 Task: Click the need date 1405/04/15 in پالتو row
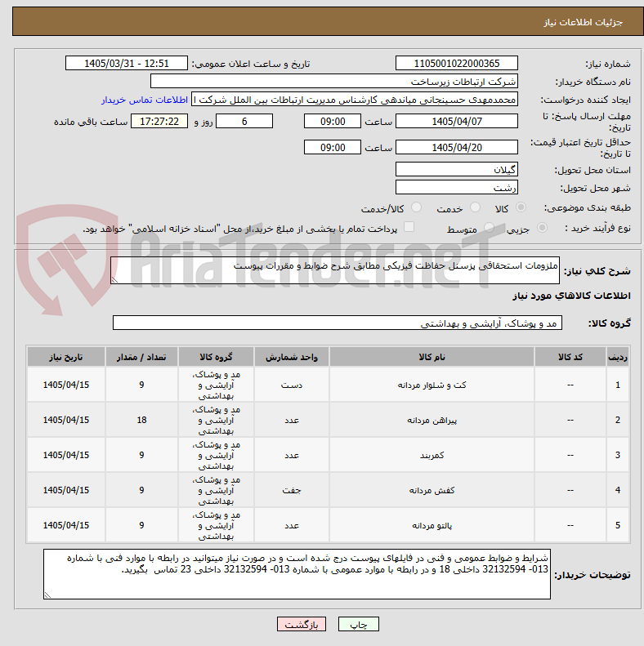click(x=66, y=525)
